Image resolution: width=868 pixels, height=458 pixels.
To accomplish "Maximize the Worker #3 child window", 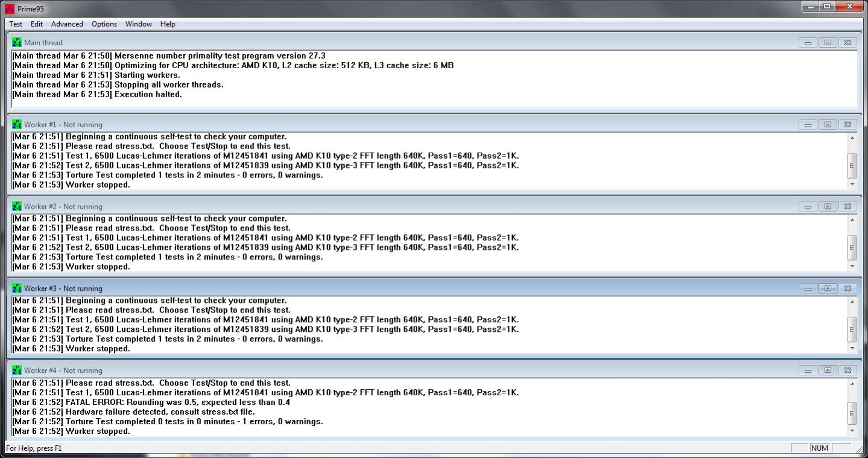I will pyautogui.click(x=828, y=289).
